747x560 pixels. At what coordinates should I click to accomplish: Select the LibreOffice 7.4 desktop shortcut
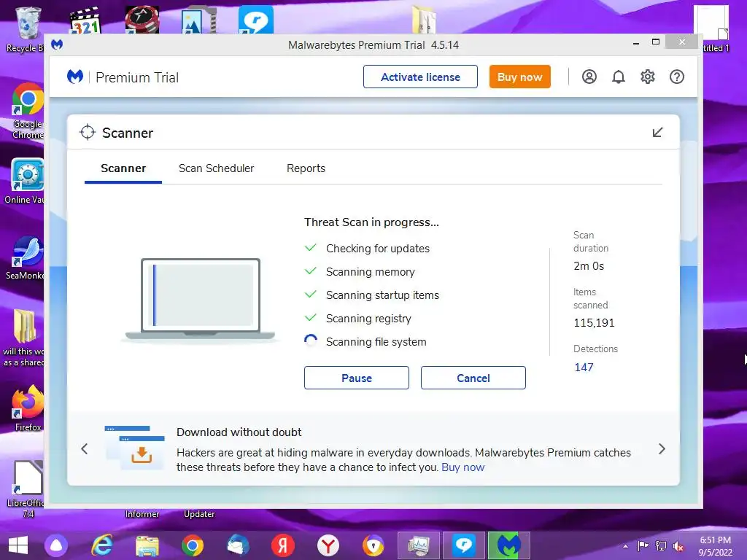pyautogui.click(x=27, y=489)
